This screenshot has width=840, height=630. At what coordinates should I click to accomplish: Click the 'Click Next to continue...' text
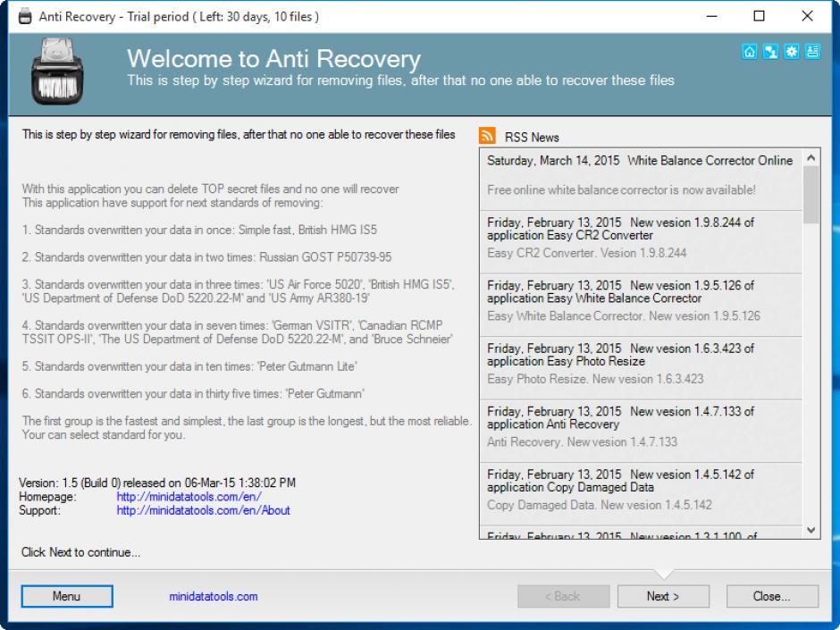81,552
